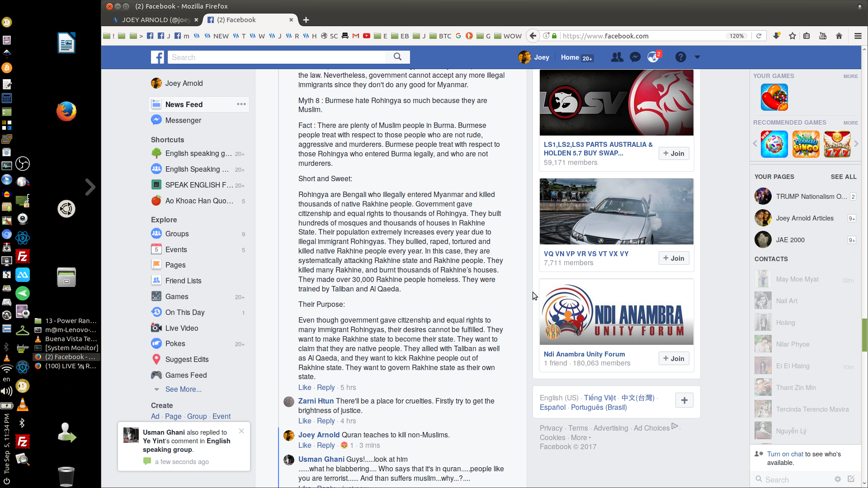Switch to JOEY ARNOLD tab

[x=155, y=20]
